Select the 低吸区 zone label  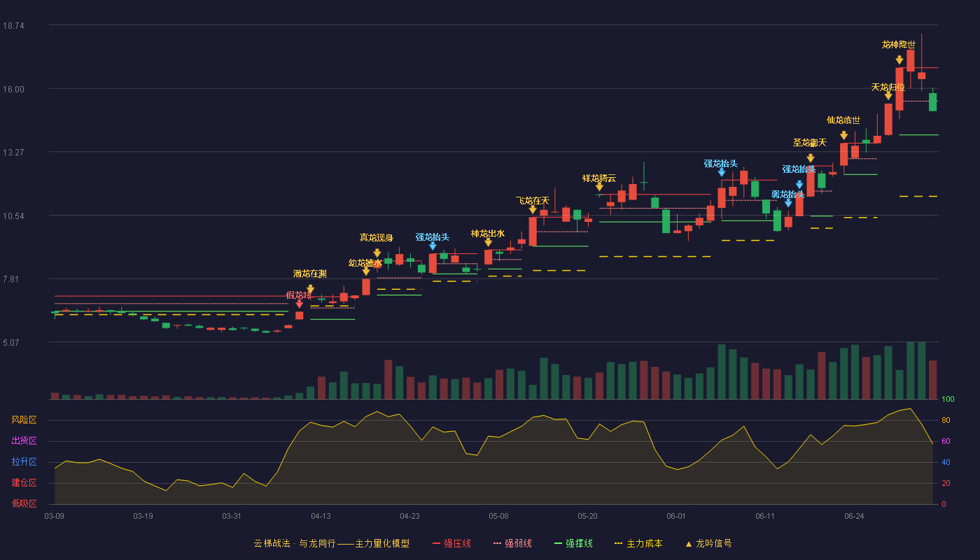pyautogui.click(x=24, y=503)
